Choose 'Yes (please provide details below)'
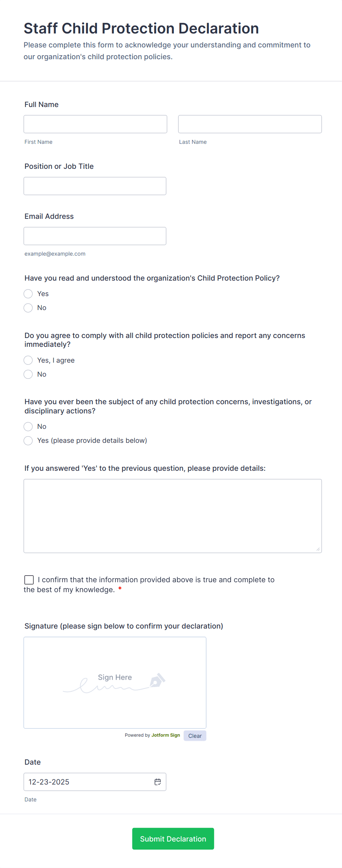Viewport: 342px width, 868px height. (x=28, y=441)
